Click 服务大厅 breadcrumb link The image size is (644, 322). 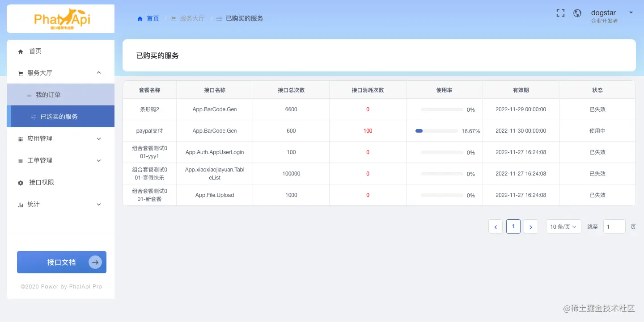(192, 18)
